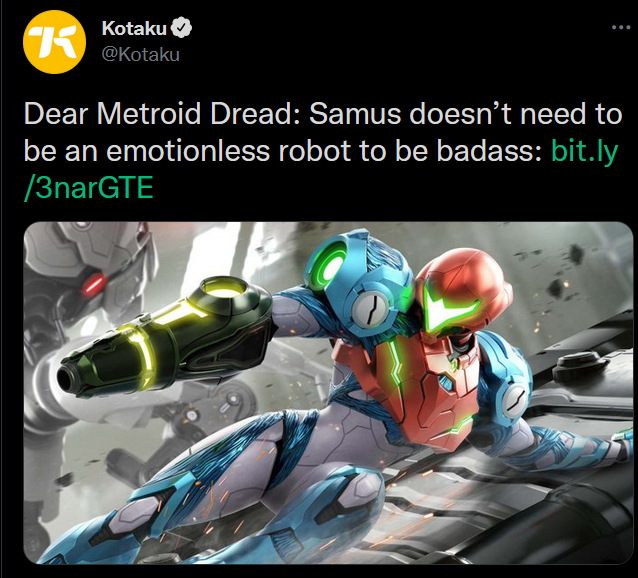The width and height of the screenshot is (638, 578).
Task: Click the E.M.M.I. robot's red eye
Action: (94, 283)
